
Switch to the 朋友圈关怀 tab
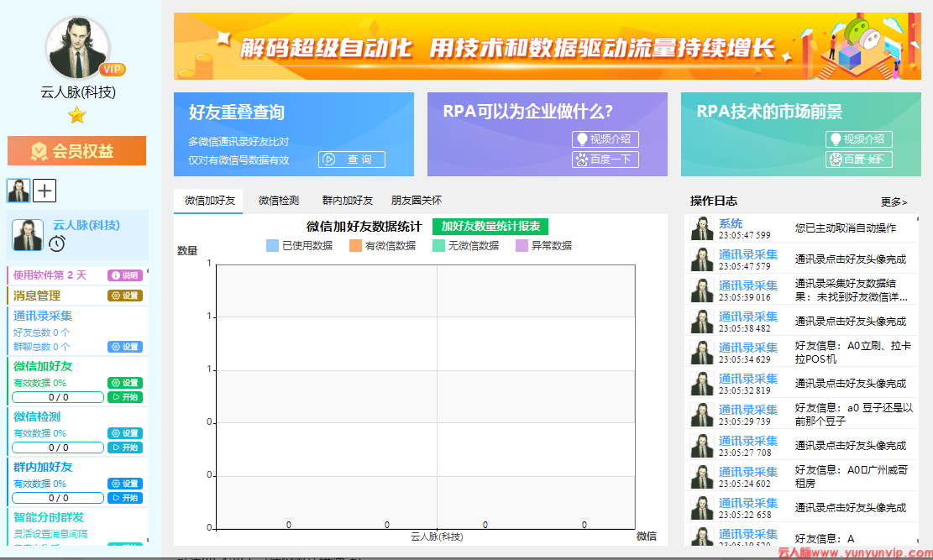point(416,201)
